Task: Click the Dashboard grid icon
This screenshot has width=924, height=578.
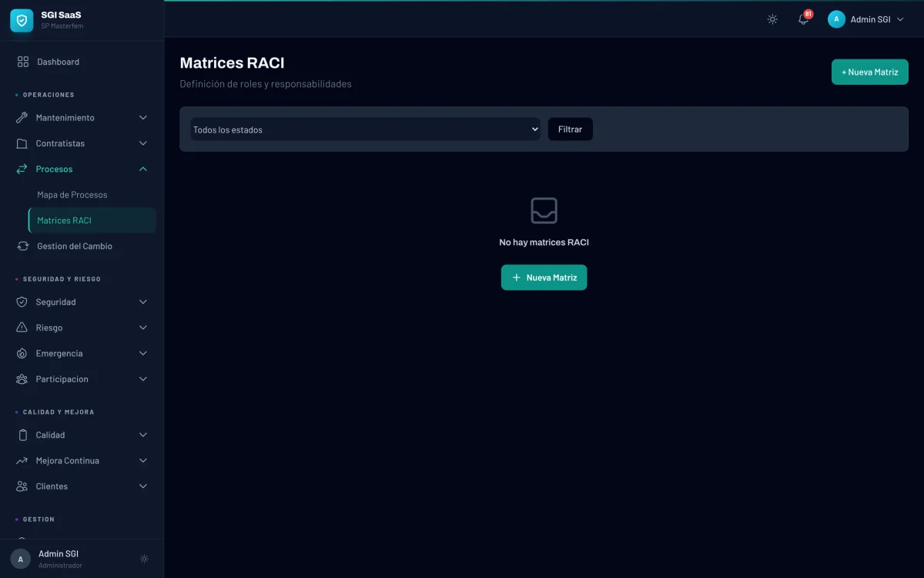Action: [22, 62]
